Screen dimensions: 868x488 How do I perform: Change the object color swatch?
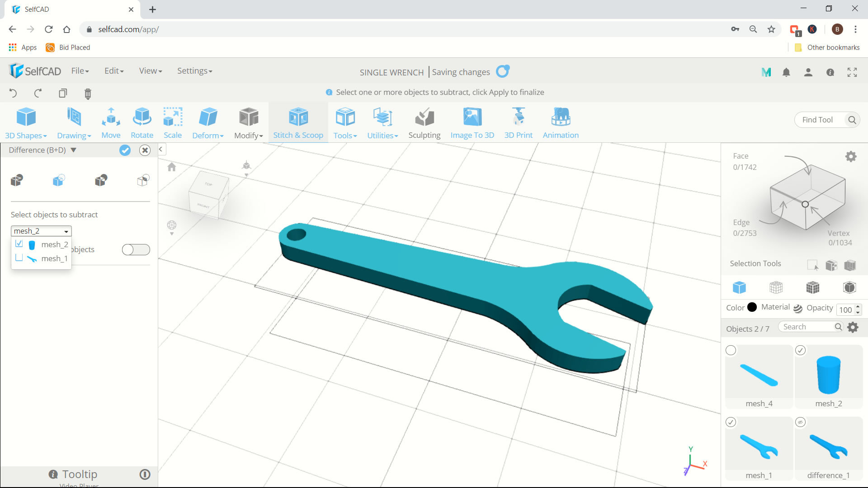click(x=752, y=307)
